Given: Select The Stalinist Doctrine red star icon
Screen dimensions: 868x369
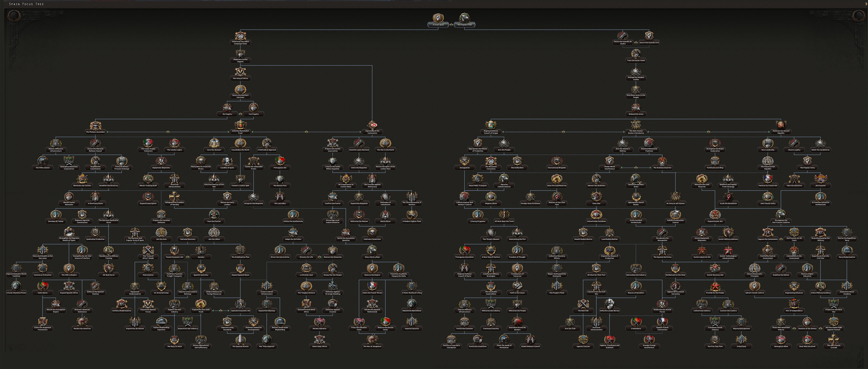Looking at the screenshot, I should pos(662,161).
